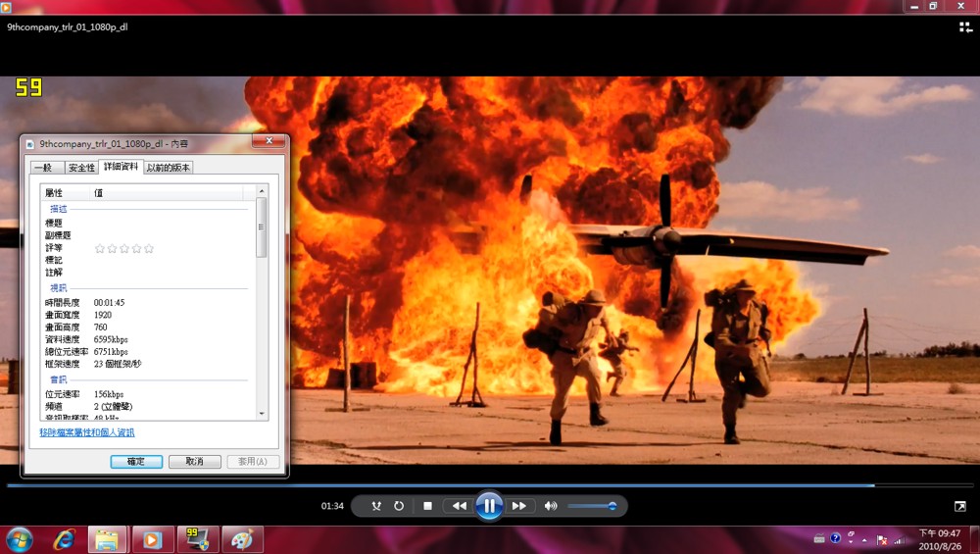Open the 以前的版本 tab
This screenshot has width=980, height=554.
(169, 168)
